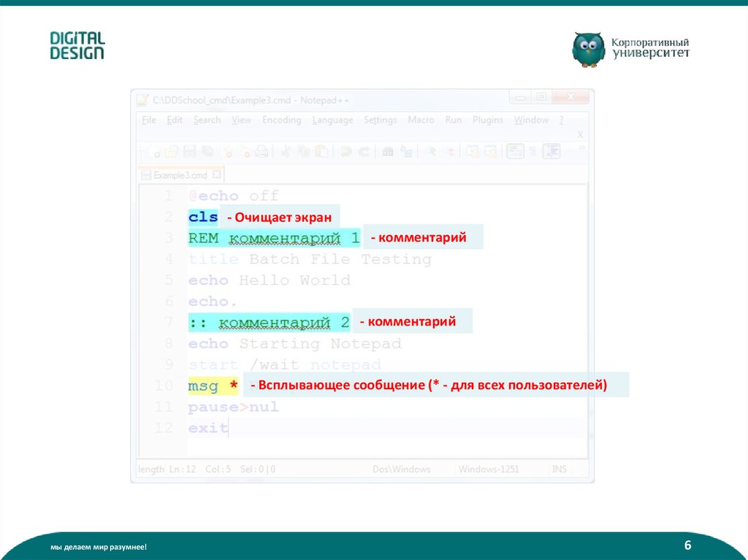Toggle the Show Indent Guide button

point(551,152)
